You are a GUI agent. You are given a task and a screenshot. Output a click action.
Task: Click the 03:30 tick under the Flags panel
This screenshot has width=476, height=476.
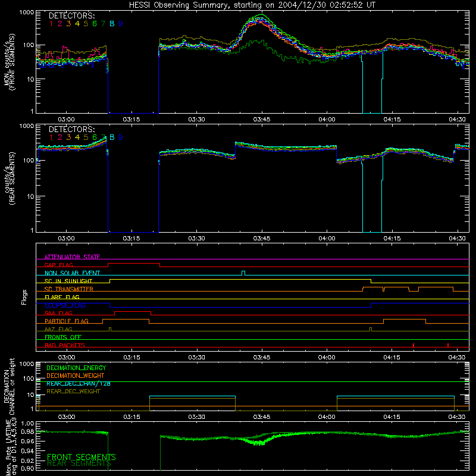pos(196,358)
